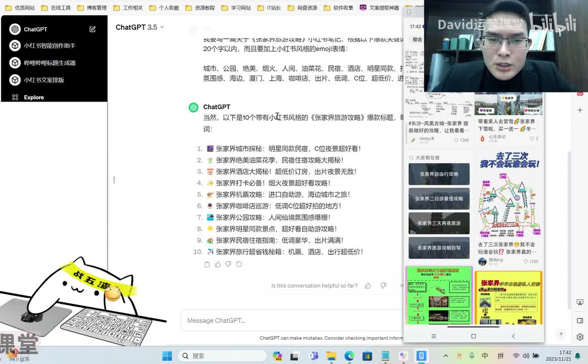Screen dimensions: 588x364
Task: Rate conversation unhelpful with thumbs down
Action: pos(383,286)
